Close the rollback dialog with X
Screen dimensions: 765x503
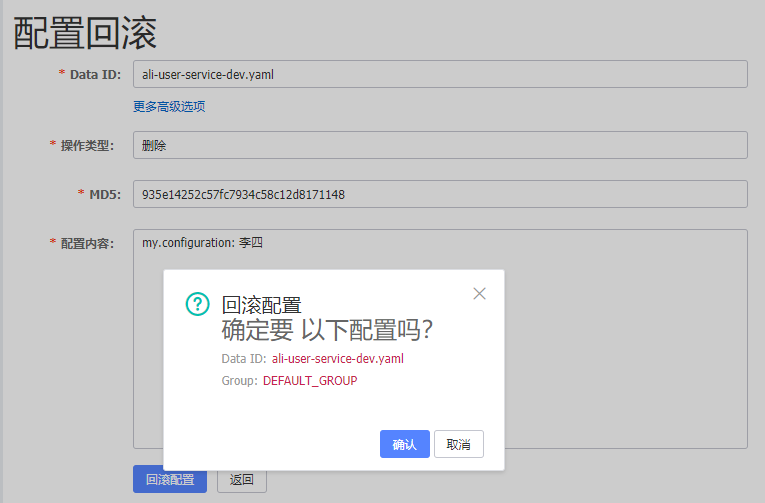click(x=479, y=294)
